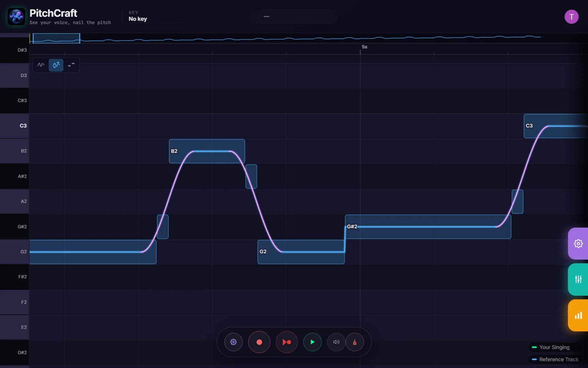Click the PitchCraft logo icon
This screenshot has height=368, width=588.
(x=16, y=16)
